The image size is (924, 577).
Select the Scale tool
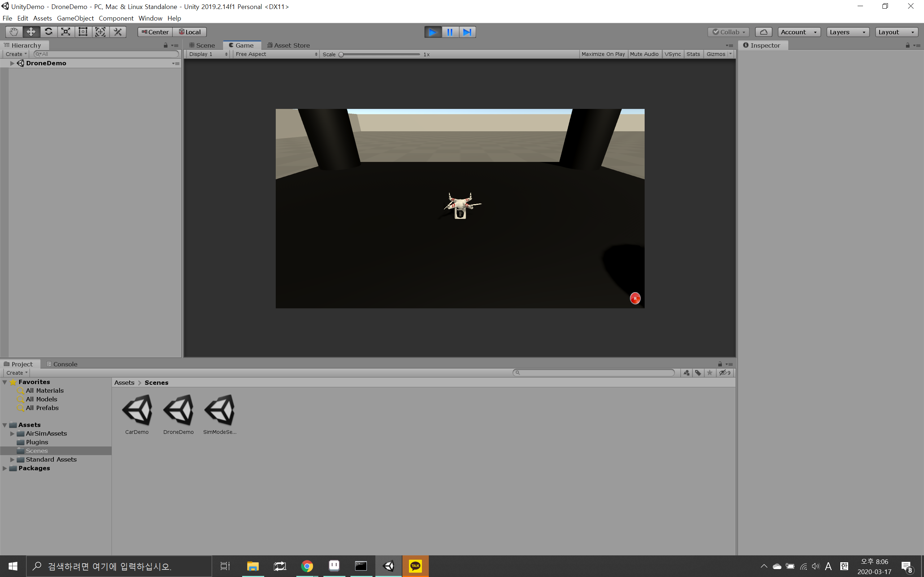click(x=65, y=32)
